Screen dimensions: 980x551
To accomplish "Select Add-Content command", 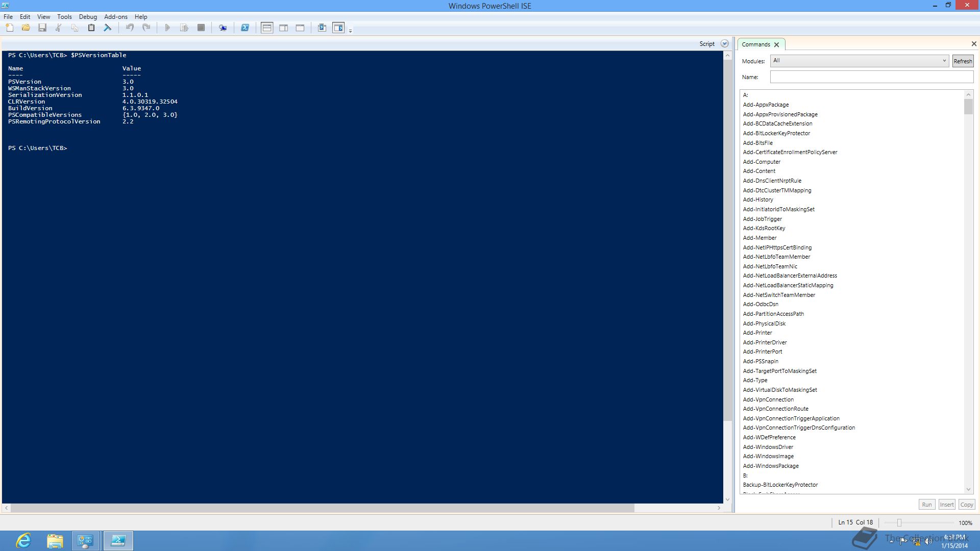I will tap(759, 171).
